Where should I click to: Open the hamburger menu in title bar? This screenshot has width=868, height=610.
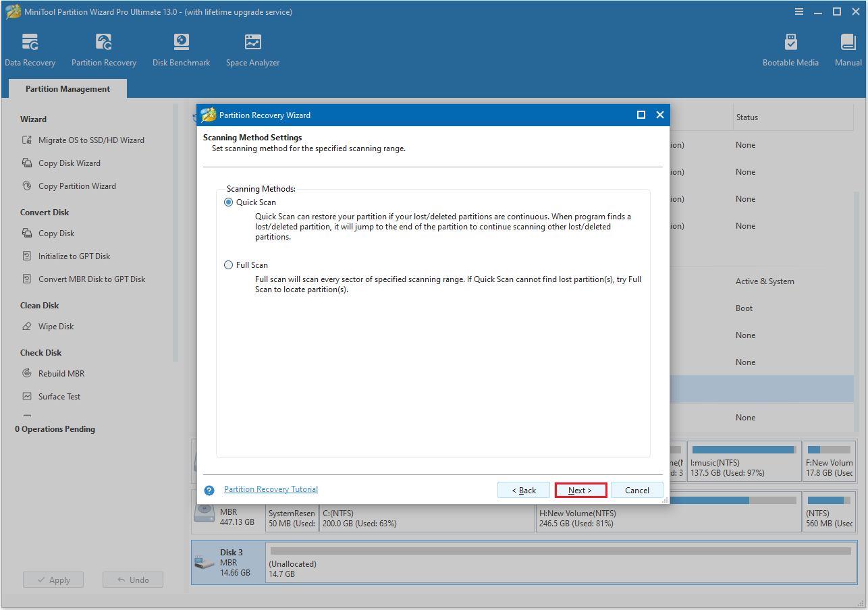click(799, 11)
